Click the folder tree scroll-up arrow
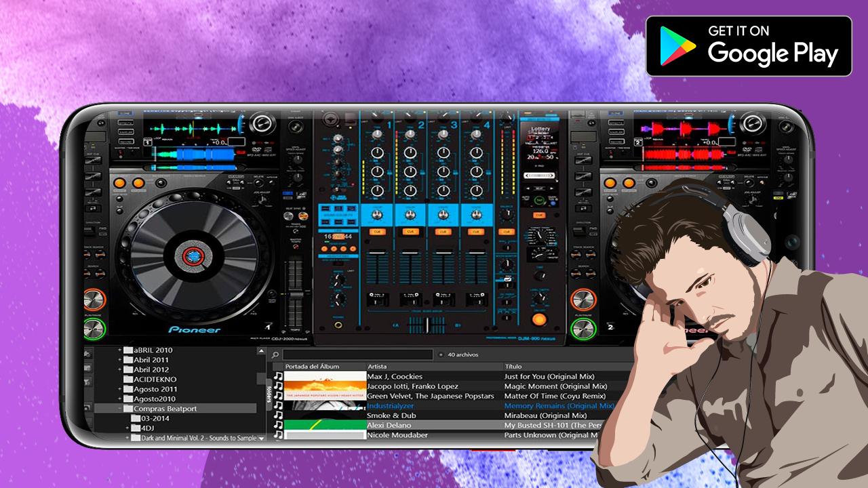The height and width of the screenshot is (488, 868). click(262, 351)
